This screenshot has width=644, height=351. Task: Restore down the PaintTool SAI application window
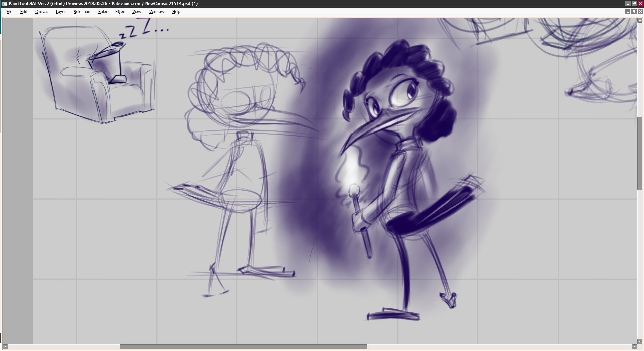(x=634, y=4)
